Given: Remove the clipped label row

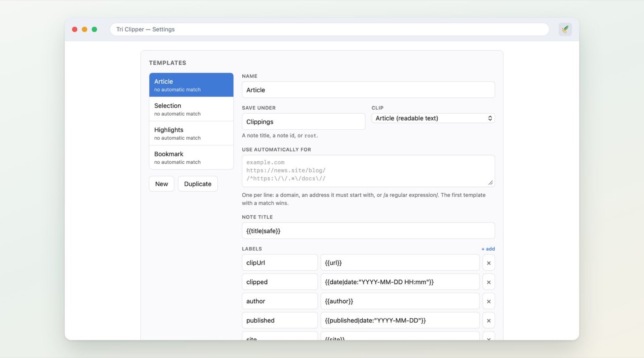Looking at the screenshot, I should (x=489, y=282).
